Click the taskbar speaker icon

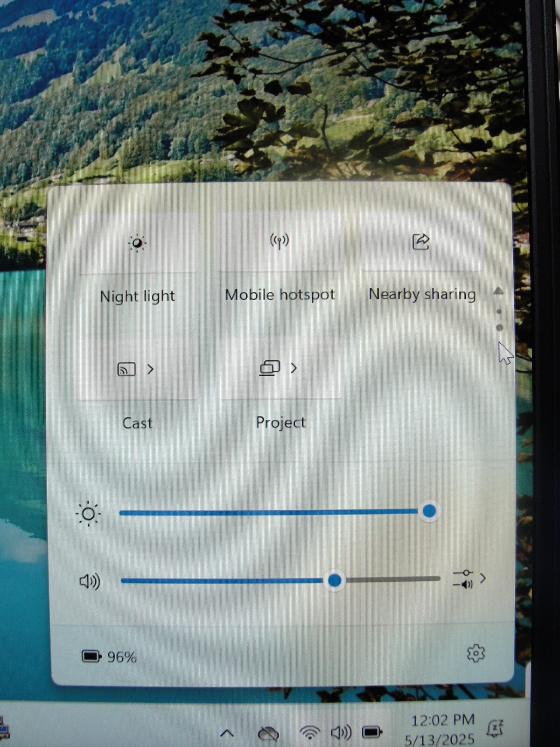point(341,733)
